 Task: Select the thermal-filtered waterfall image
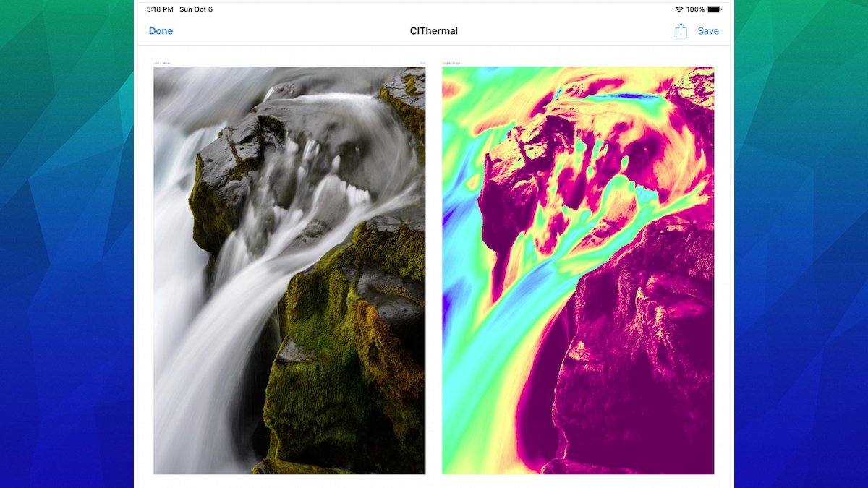click(x=578, y=270)
